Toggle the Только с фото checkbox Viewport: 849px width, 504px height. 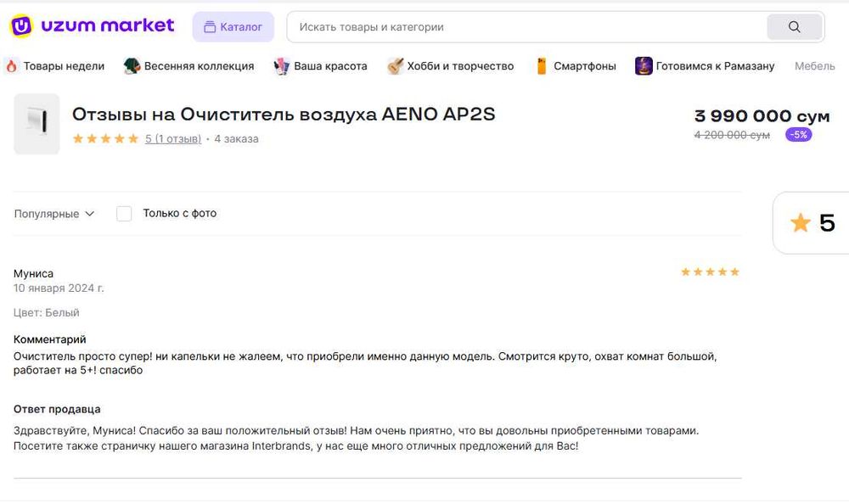pyautogui.click(x=124, y=214)
